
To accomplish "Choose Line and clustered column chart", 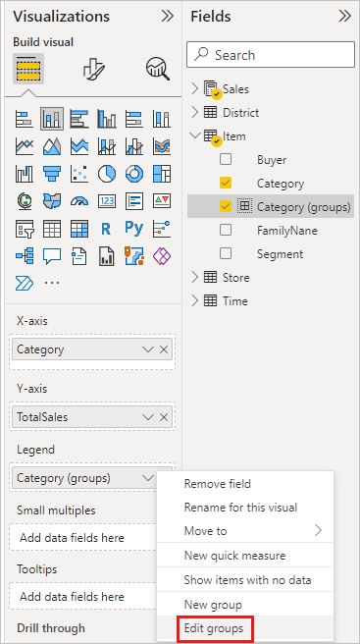I will tap(134, 146).
